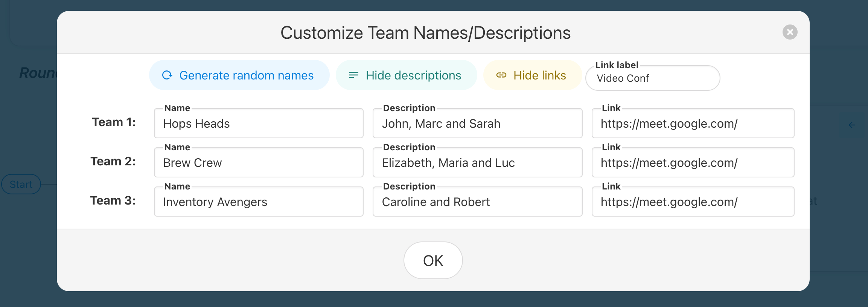
Task: Select Team 1 description John, Marc and Sarah
Action: point(477,123)
